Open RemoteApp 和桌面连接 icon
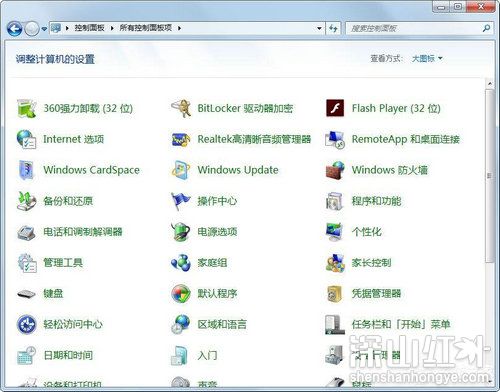 [x=335, y=139]
